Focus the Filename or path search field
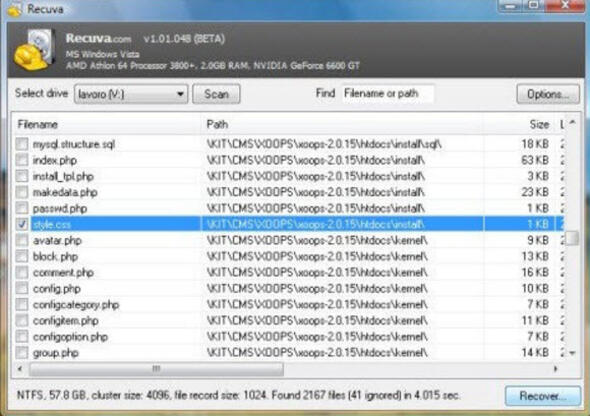The image size is (590, 416). [388, 94]
